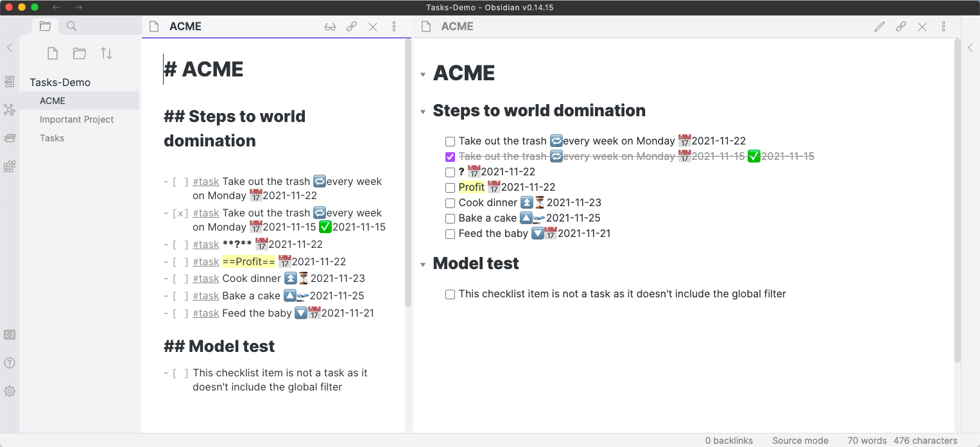The image size is (980, 447).
Task: Toggle reading view with the glasses icon
Action: [330, 26]
